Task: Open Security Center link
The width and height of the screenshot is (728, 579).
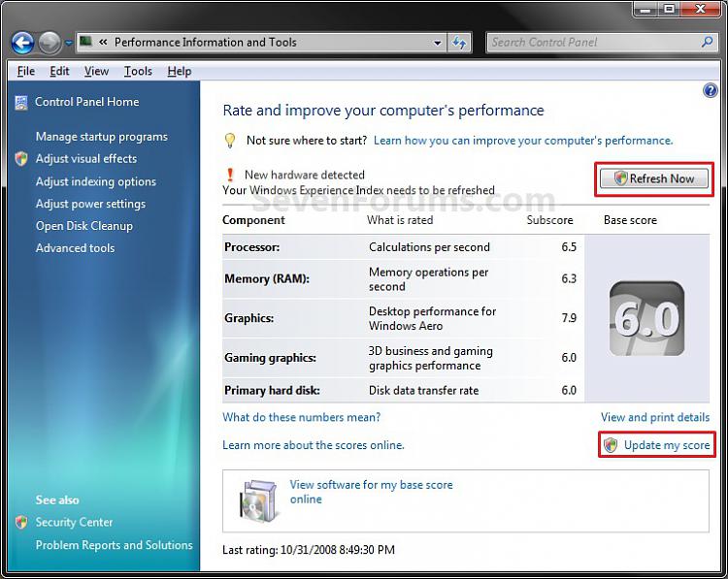Action: [x=75, y=523]
